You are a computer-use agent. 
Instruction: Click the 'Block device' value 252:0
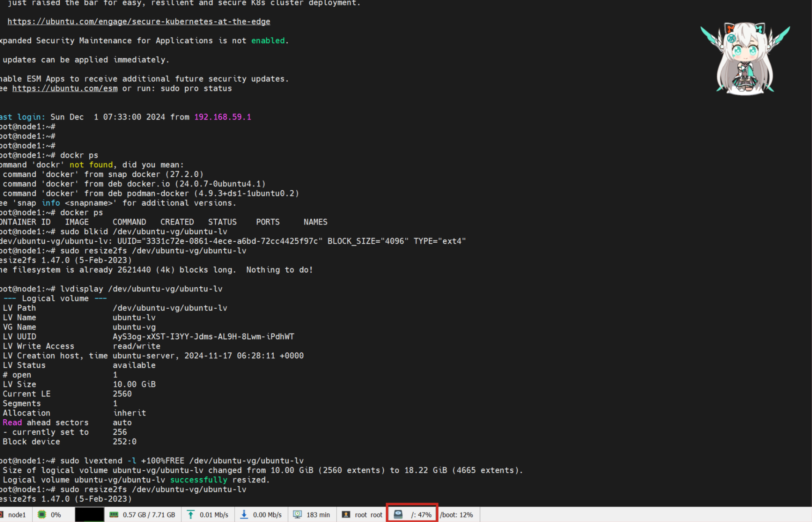pyautogui.click(x=125, y=442)
